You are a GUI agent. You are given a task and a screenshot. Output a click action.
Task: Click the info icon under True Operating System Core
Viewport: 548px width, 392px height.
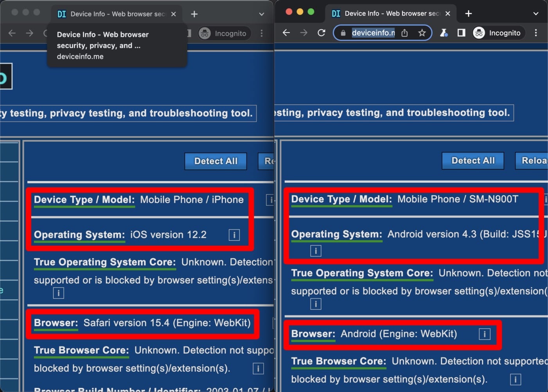pos(58,293)
